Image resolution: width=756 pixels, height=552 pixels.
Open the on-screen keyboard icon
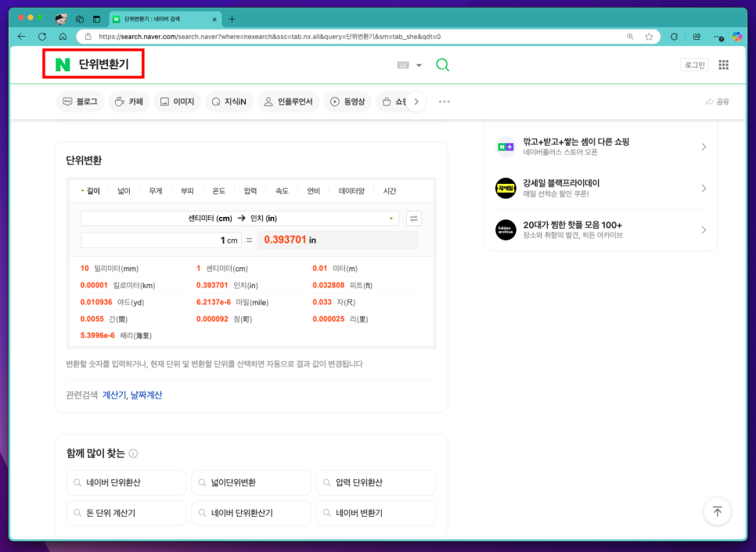pyautogui.click(x=403, y=65)
